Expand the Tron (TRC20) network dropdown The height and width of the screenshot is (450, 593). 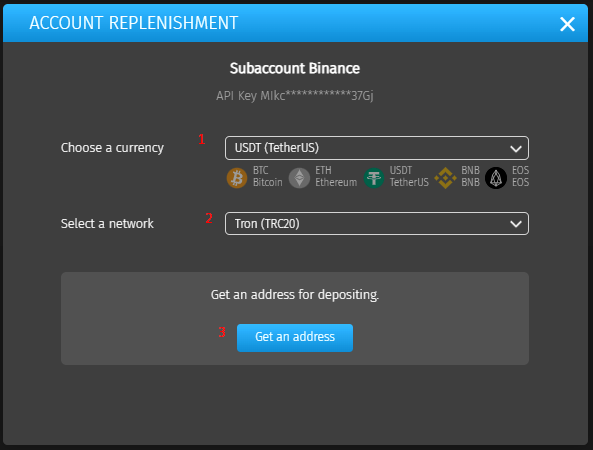377,223
